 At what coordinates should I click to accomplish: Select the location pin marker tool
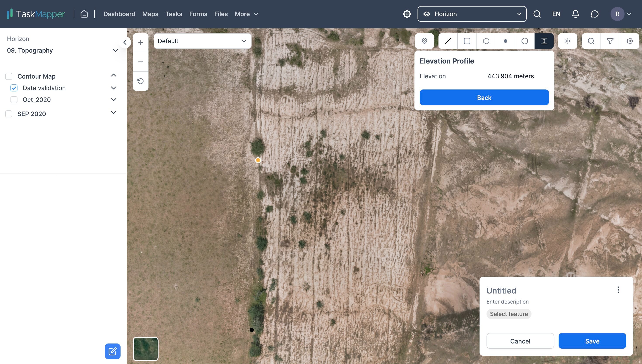point(425,41)
